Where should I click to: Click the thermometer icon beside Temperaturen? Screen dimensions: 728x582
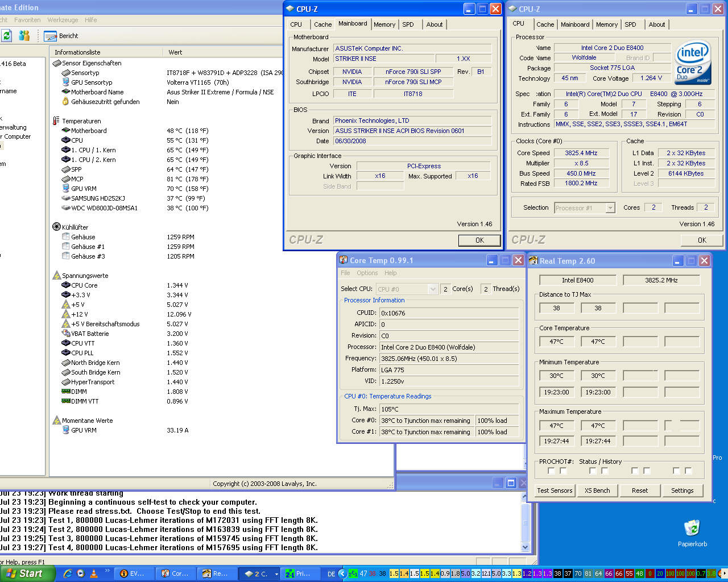56,121
